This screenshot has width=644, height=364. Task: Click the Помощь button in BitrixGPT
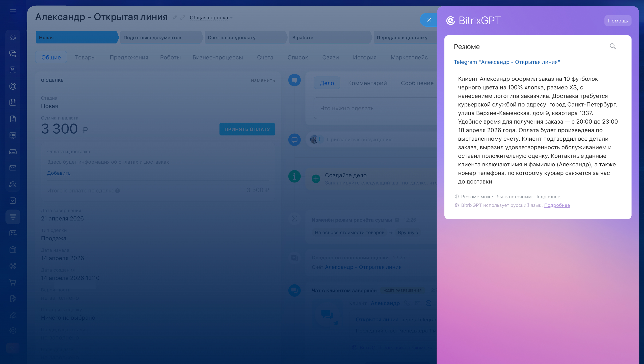click(618, 21)
